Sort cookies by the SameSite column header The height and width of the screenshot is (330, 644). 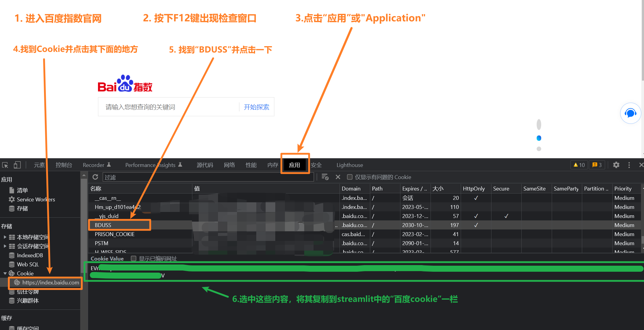pyautogui.click(x=537, y=188)
